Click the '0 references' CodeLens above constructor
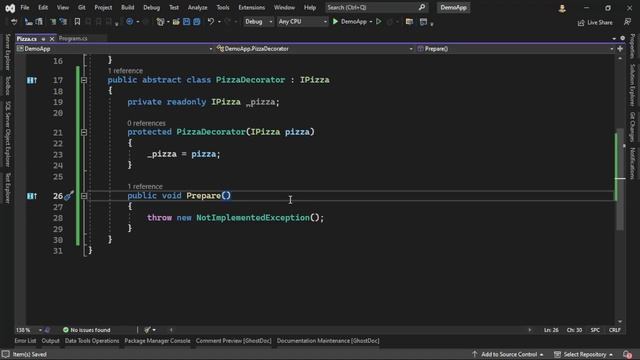 pyautogui.click(x=146, y=123)
